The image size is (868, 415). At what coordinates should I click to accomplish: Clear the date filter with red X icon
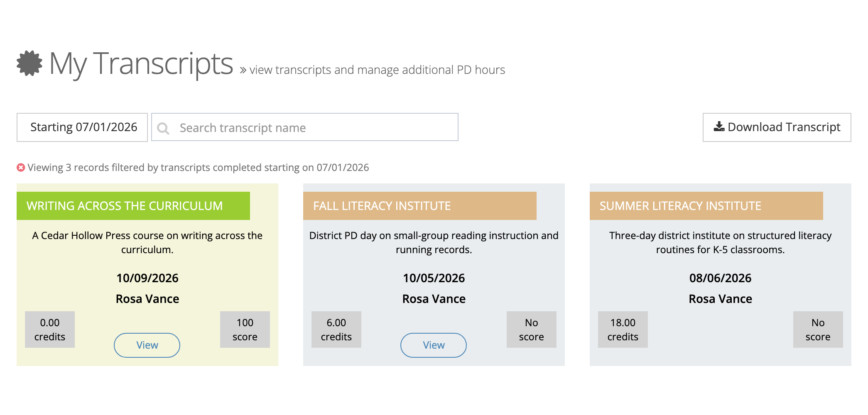[21, 167]
